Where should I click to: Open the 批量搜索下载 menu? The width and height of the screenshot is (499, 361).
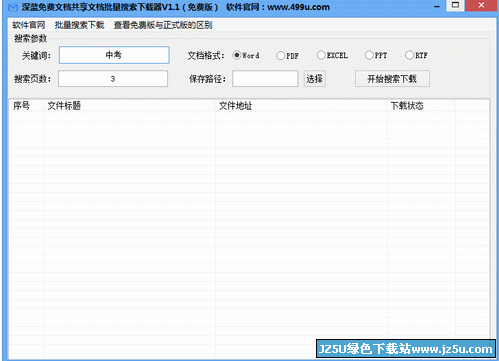(x=79, y=25)
